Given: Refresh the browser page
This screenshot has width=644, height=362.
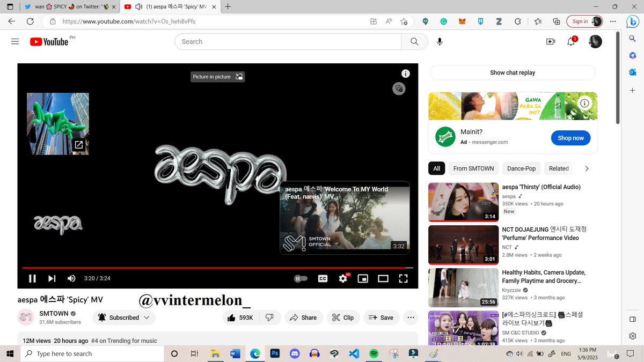Looking at the screenshot, I should click(x=31, y=21).
